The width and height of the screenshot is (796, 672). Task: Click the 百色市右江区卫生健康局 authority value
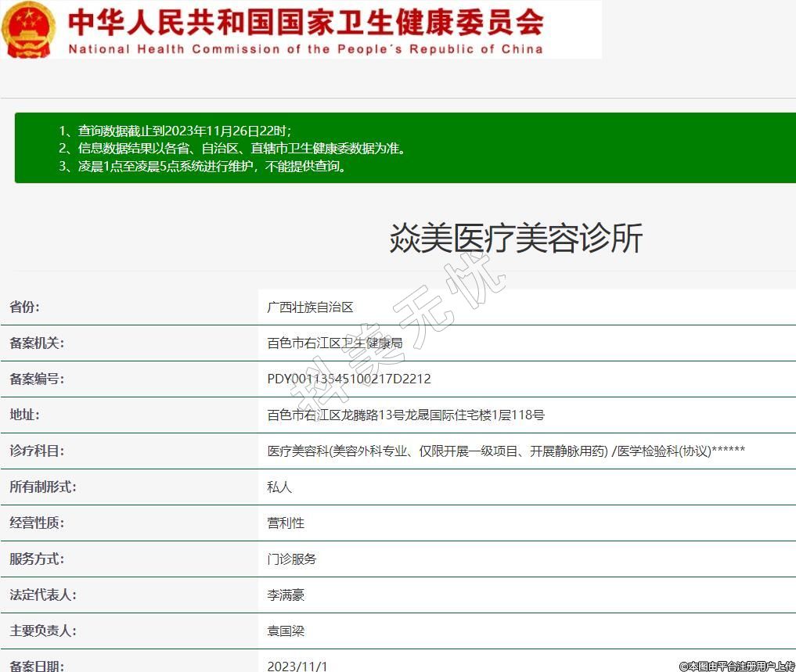click(334, 343)
